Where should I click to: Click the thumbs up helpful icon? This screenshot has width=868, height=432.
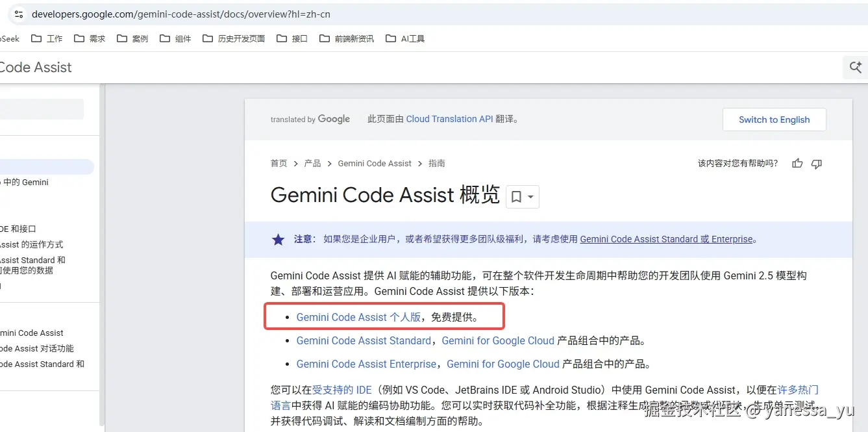(x=797, y=164)
